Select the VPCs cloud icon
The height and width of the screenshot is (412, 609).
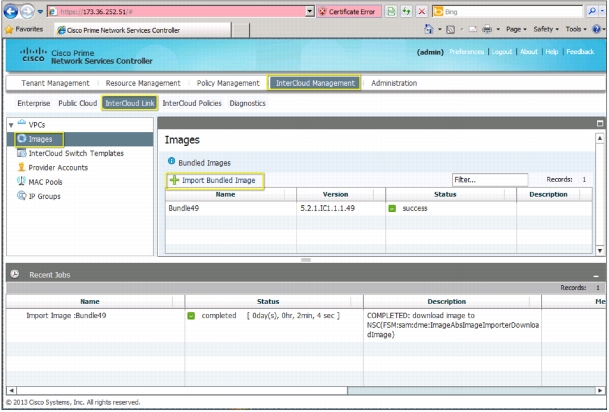point(22,124)
